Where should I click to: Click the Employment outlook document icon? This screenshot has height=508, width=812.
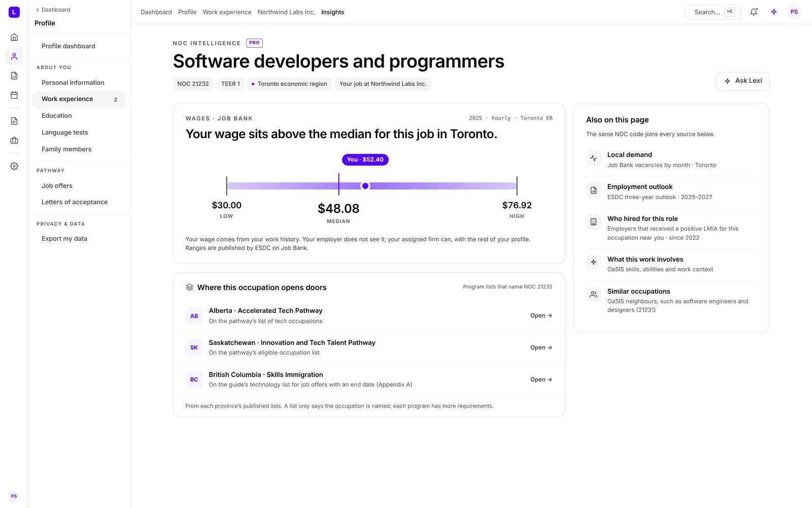(x=594, y=190)
